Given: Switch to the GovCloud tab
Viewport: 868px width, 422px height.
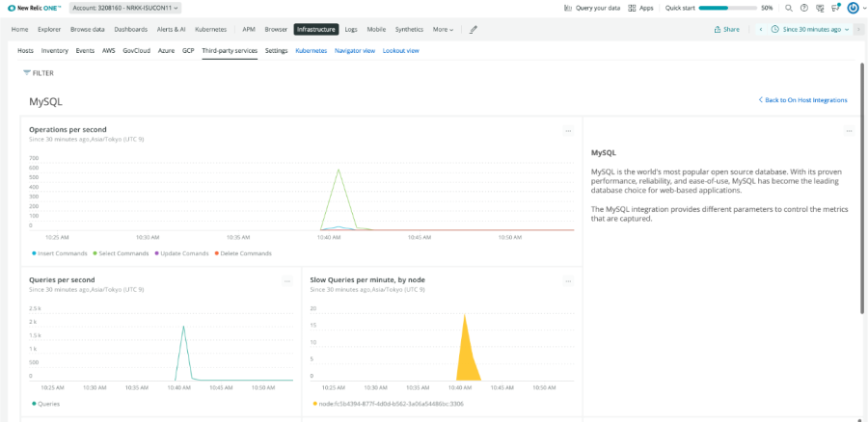Looking at the screenshot, I should pyautogui.click(x=137, y=50).
